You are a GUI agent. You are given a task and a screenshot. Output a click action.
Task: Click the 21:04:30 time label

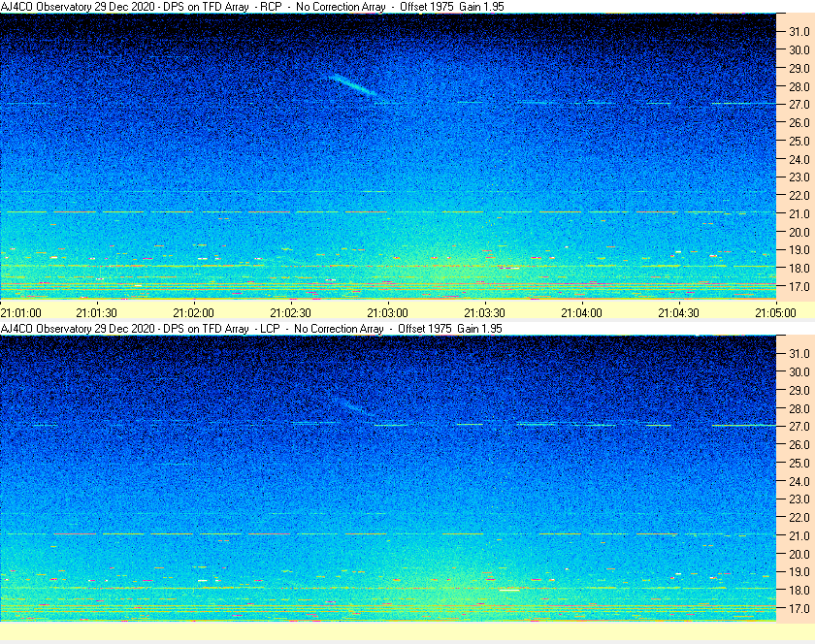[x=679, y=313]
